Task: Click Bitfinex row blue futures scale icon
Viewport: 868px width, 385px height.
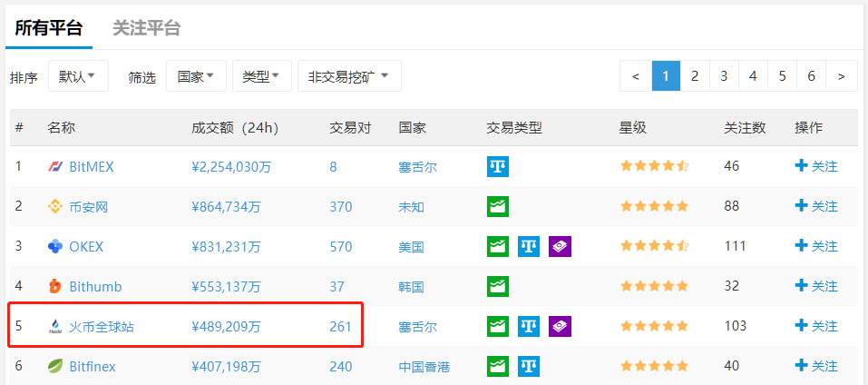Action: [529, 366]
